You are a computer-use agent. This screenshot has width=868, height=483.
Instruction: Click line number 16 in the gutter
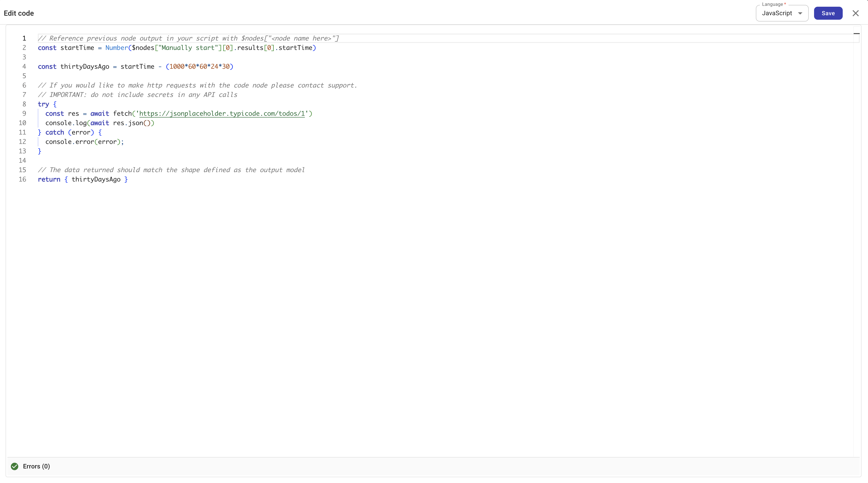pos(22,179)
